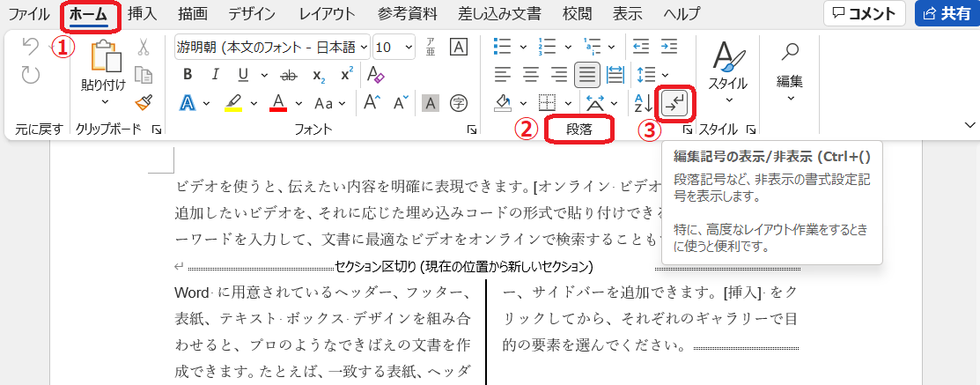The height and width of the screenshot is (385, 980).
Task: Apply text effects with outlined A
Action: tap(188, 102)
